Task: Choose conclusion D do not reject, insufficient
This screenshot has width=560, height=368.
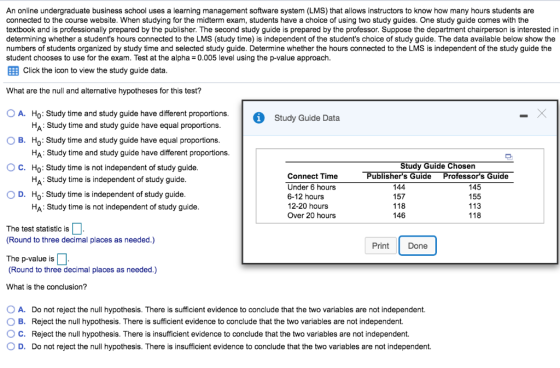Action: click(11, 346)
